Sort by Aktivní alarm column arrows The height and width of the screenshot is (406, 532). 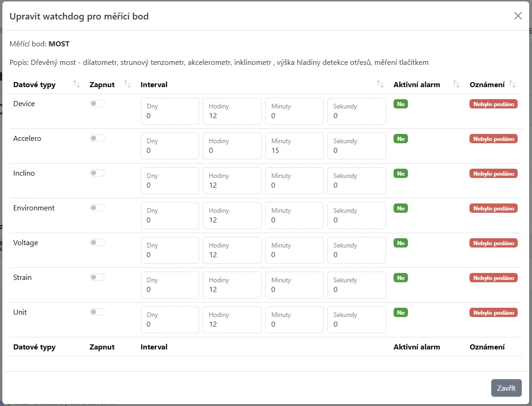[456, 84]
